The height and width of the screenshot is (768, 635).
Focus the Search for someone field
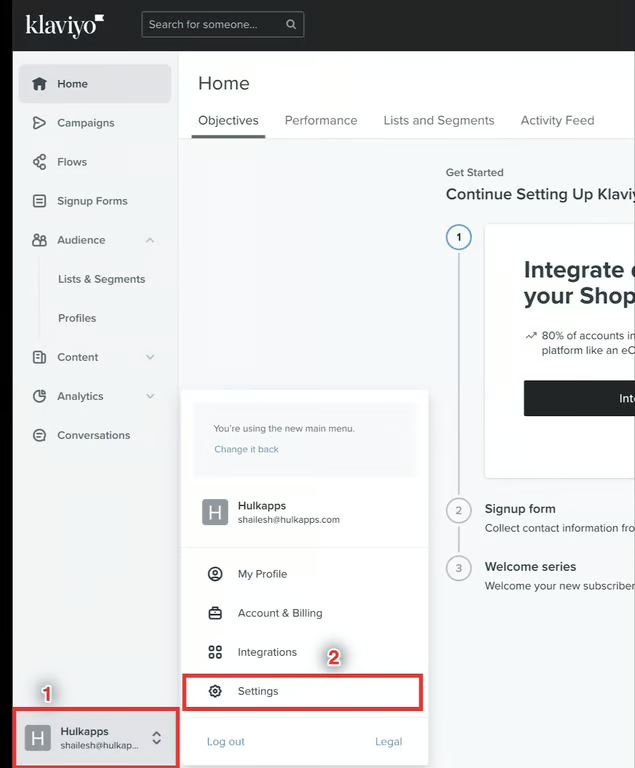tap(222, 24)
